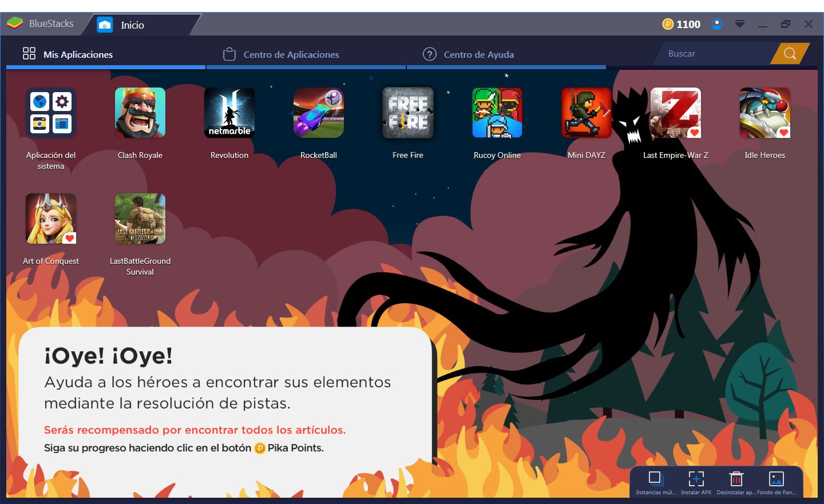
Task: Launch Last Empire-War Z icon
Action: point(676,113)
